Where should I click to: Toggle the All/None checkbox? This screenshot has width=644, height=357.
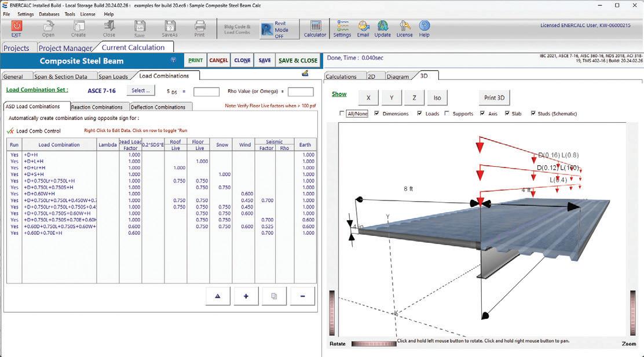pos(342,114)
